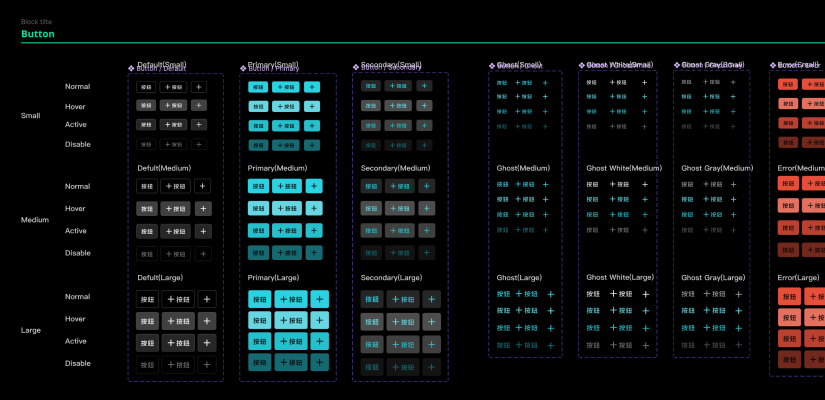Viewport: 825px width, 400px height.
Task: Select the "Active" row label in Medium group
Action: coord(76,231)
